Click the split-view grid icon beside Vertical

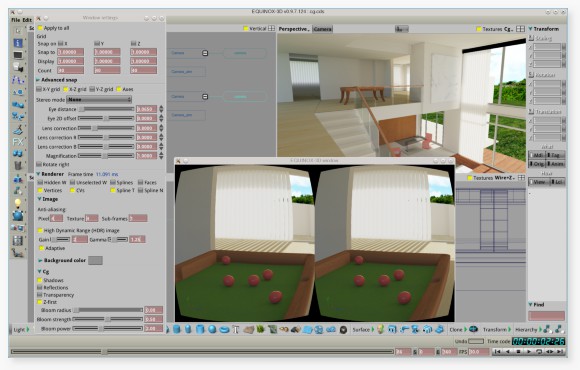(272, 28)
